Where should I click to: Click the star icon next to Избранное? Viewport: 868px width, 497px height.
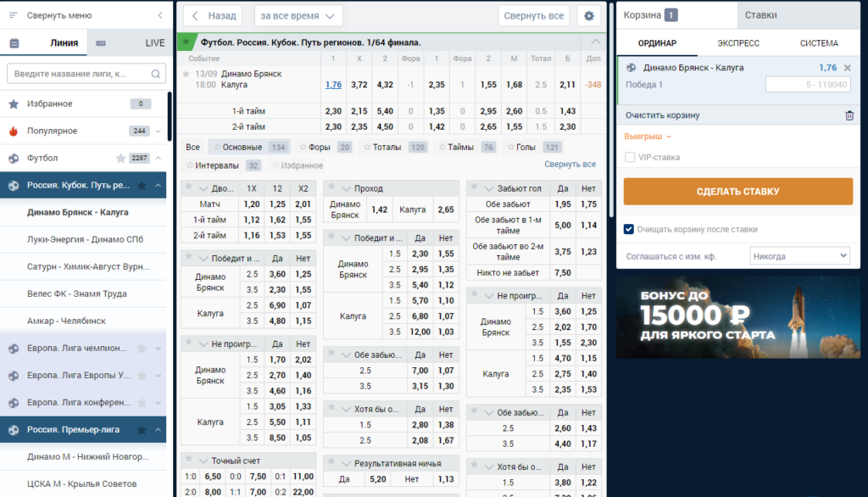coord(14,103)
